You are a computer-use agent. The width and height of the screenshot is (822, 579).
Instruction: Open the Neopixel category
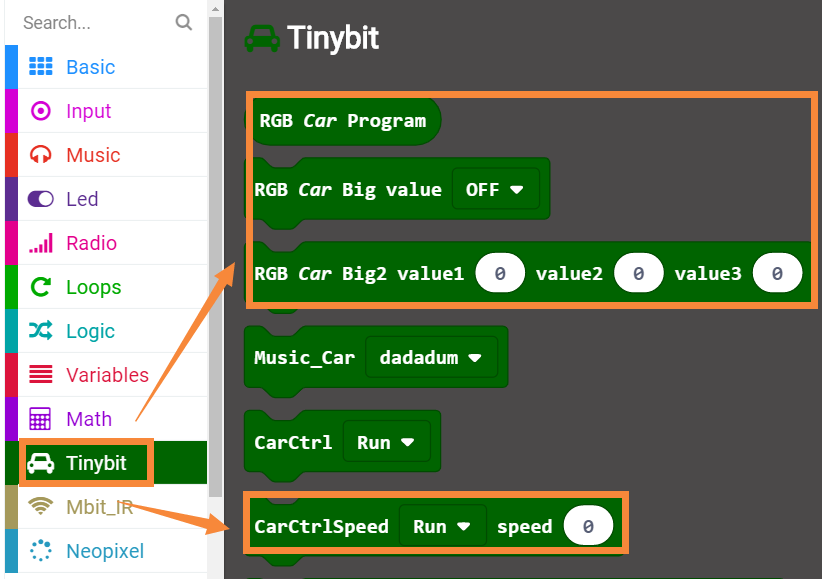pyautogui.click(x=105, y=551)
